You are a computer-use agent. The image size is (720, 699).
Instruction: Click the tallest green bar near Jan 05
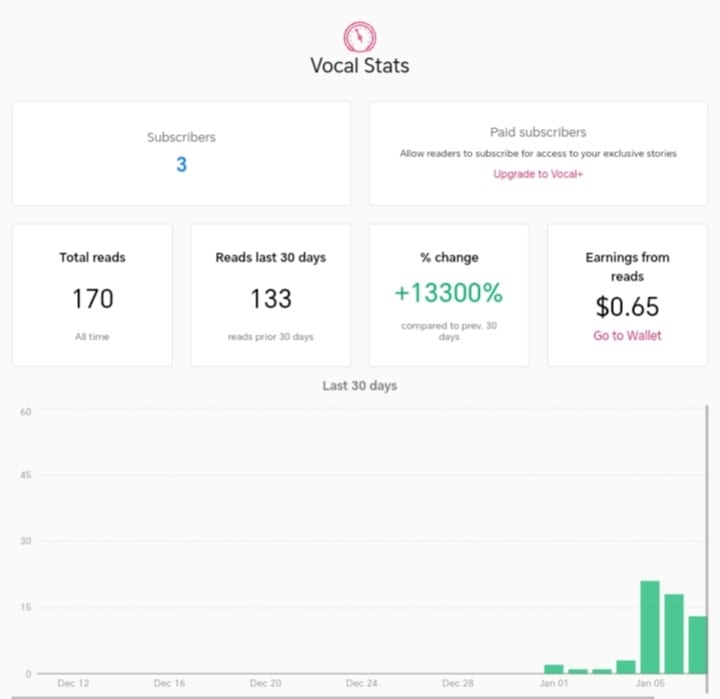click(x=650, y=627)
